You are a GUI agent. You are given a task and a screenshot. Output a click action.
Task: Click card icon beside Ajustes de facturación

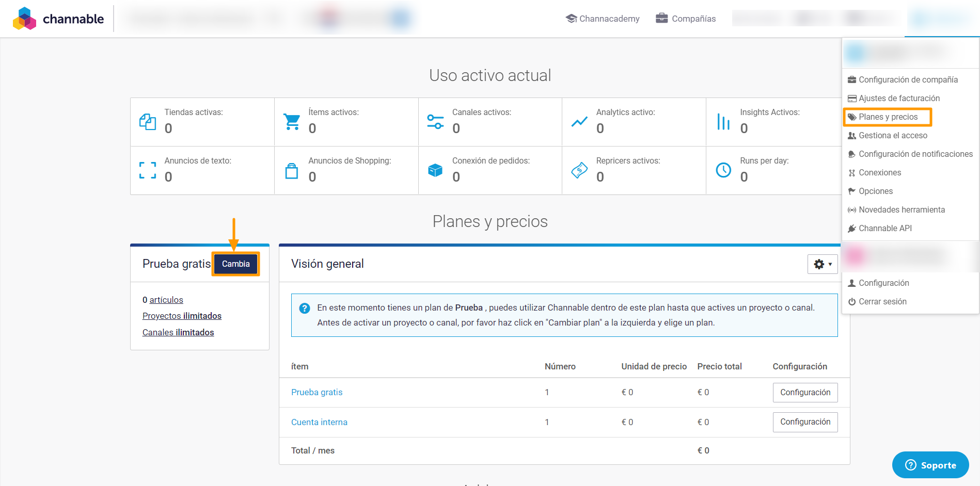[x=852, y=99]
